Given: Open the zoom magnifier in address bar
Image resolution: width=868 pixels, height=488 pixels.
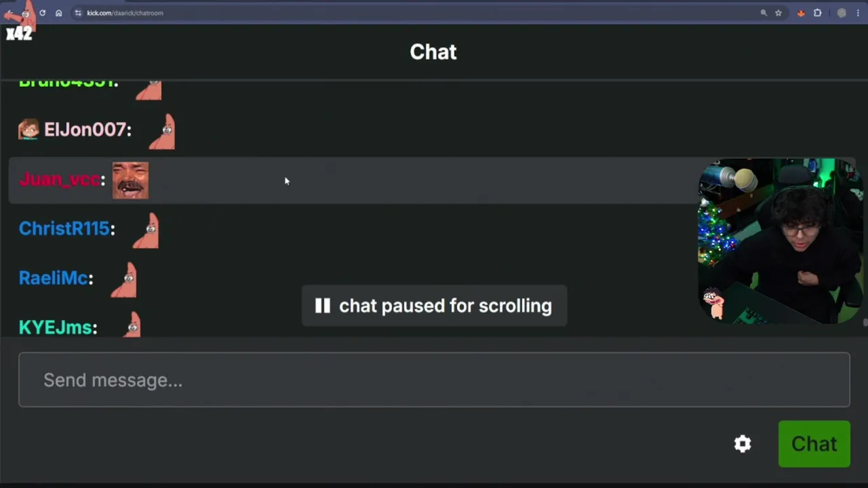Looking at the screenshot, I should click(764, 13).
